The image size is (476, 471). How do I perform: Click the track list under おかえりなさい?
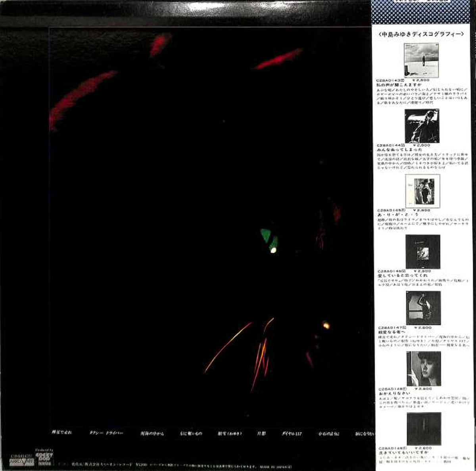point(424,403)
